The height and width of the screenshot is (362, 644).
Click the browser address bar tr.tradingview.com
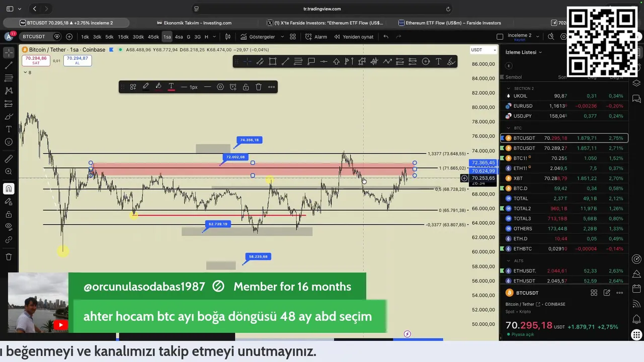point(322,9)
